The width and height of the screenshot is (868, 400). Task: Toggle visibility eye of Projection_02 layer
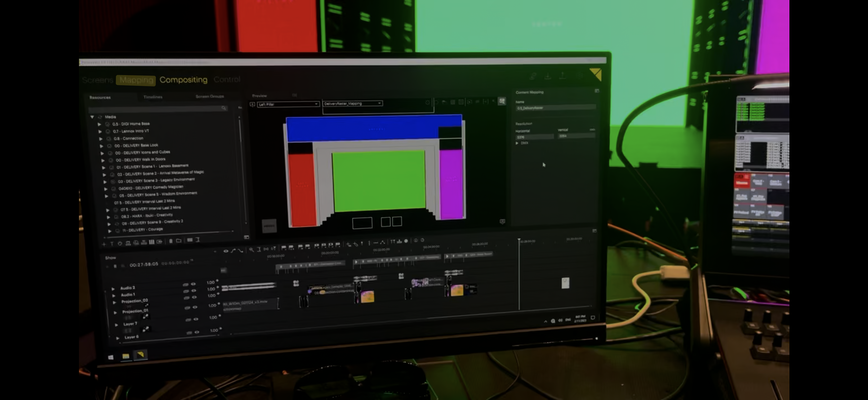194,297
